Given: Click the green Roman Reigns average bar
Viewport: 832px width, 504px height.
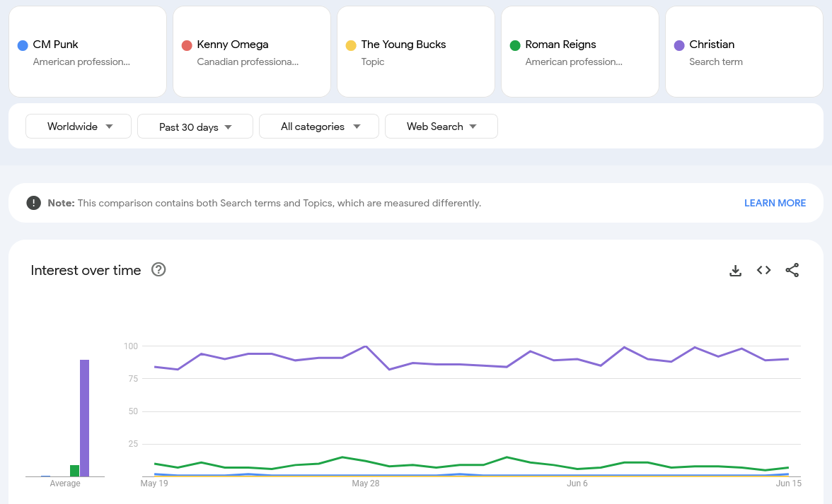Looking at the screenshot, I should 74,471.
